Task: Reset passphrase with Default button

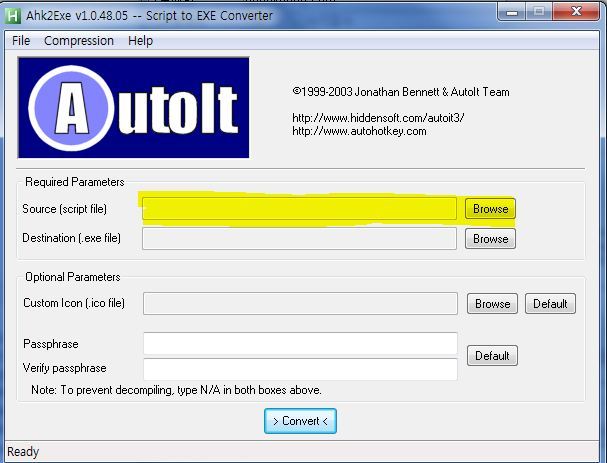Action: point(492,355)
